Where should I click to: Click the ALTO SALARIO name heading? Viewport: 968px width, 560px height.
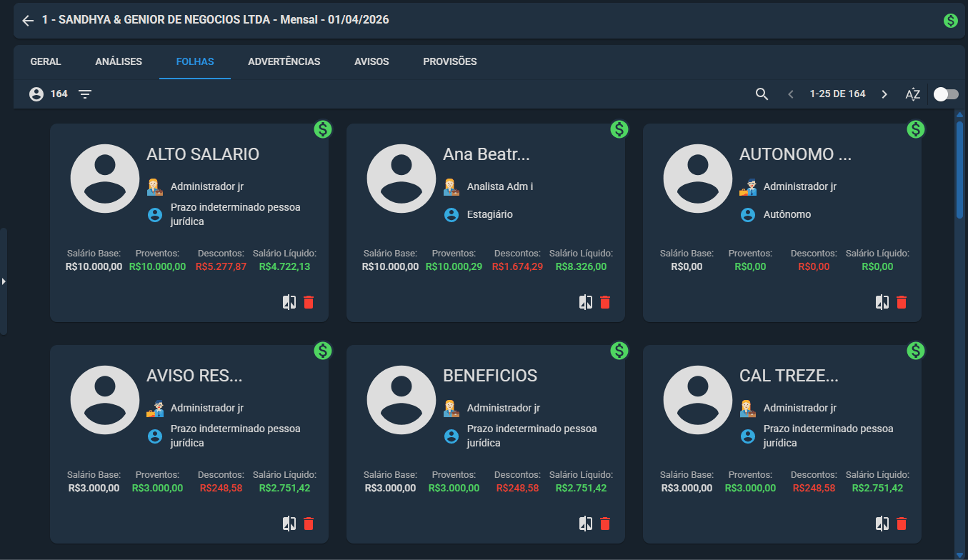tap(203, 154)
